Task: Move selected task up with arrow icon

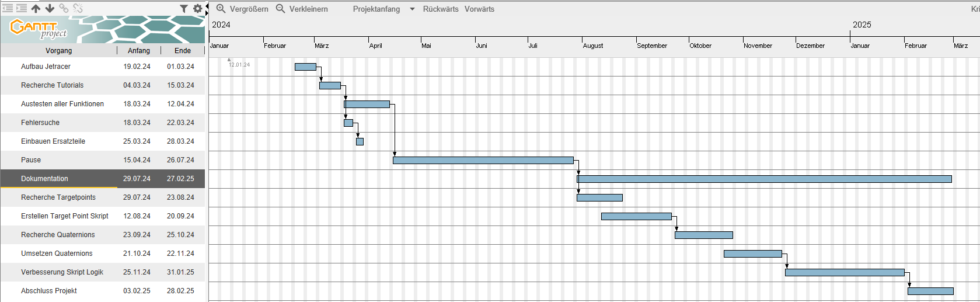Action: 36,8
